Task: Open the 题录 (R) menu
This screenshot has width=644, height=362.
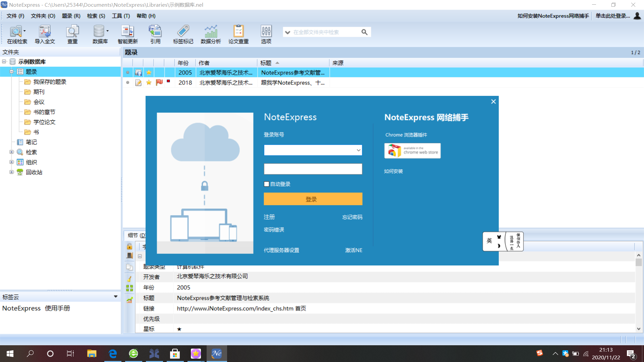Action: click(x=71, y=16)
